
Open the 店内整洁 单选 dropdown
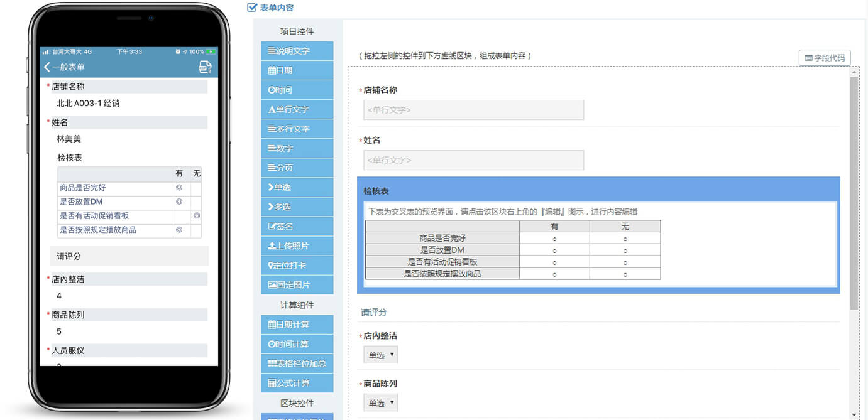point(380,354)
